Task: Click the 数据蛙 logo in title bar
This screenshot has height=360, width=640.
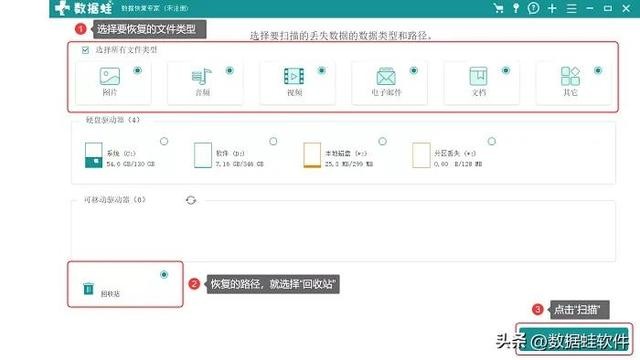Action: (x=84, y=8)
